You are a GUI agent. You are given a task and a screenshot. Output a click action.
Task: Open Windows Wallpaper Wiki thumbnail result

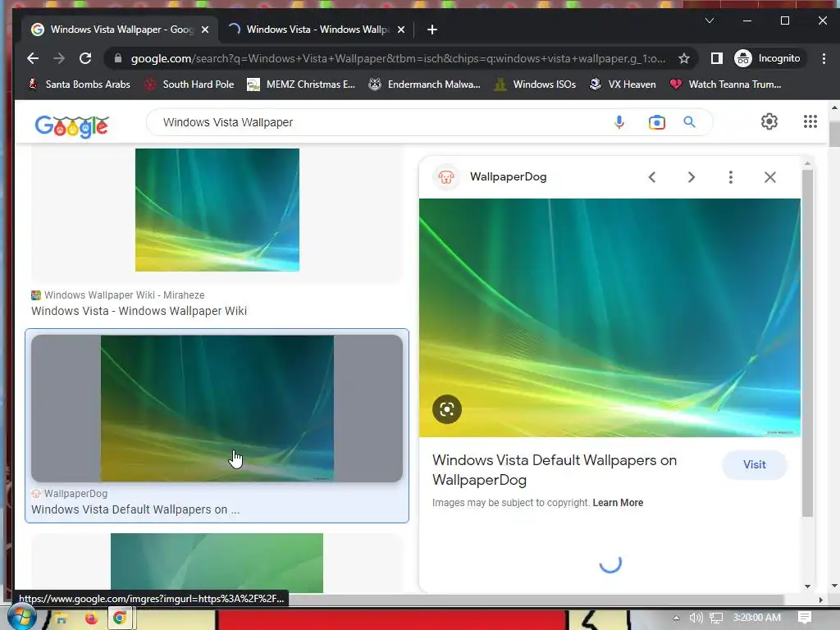217,210
